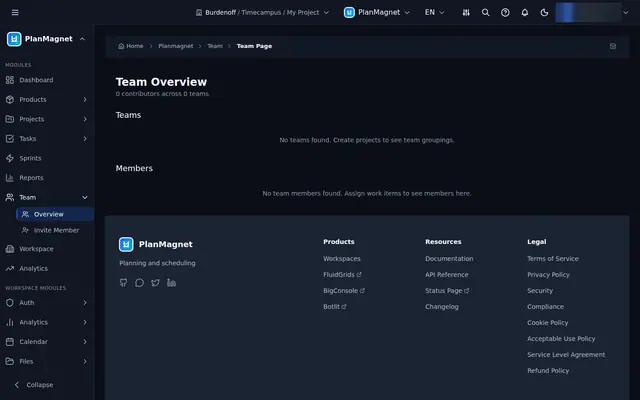Open the Privacy Policy link

(548, 275)
